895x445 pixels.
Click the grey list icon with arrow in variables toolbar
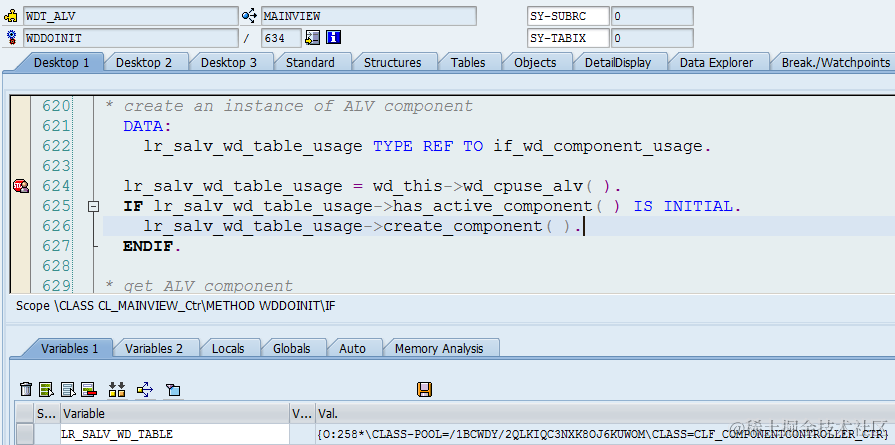point(68,390)
